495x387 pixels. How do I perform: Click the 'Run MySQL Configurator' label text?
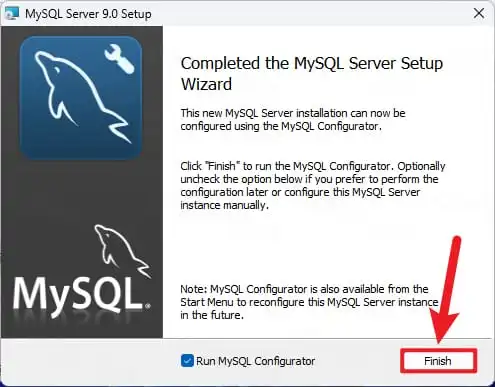[255, 361]
